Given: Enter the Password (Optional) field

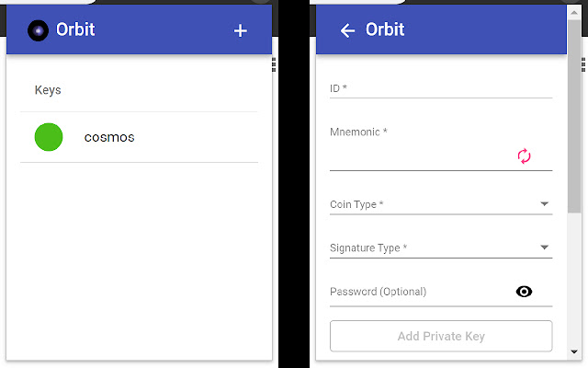Looking at the screenshot, I should (x=418, y=292).
